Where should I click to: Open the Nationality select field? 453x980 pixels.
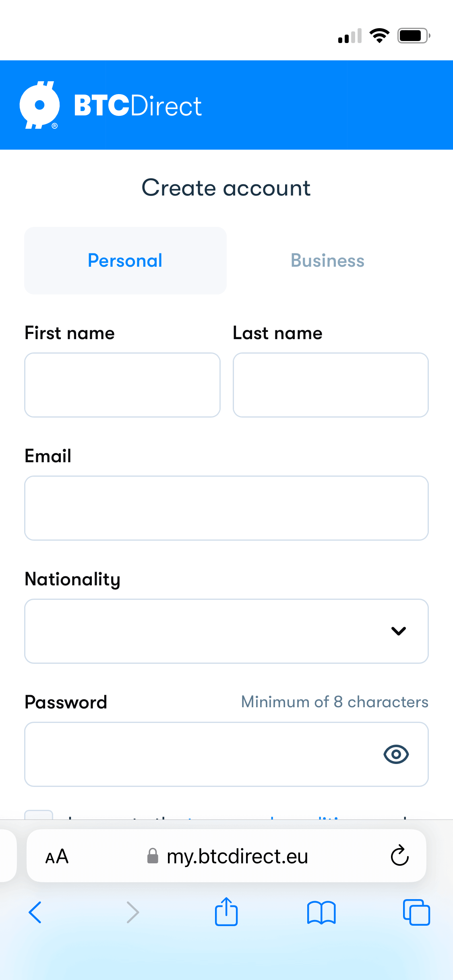(x=226, y=631)
